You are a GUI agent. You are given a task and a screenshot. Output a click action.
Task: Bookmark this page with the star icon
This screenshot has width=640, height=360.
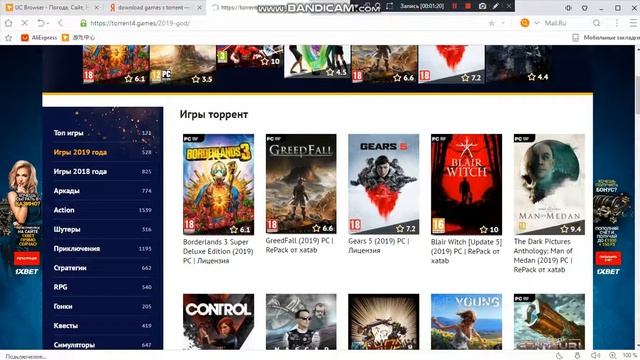(492, 23)
